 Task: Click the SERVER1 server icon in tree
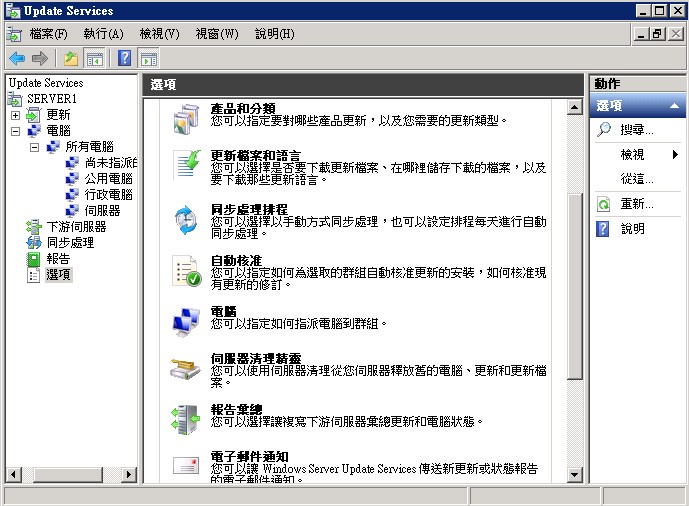(x=15, y=99)
